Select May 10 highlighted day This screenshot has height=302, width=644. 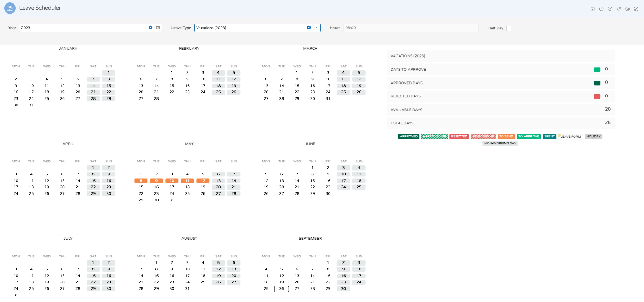coord(172,181)
